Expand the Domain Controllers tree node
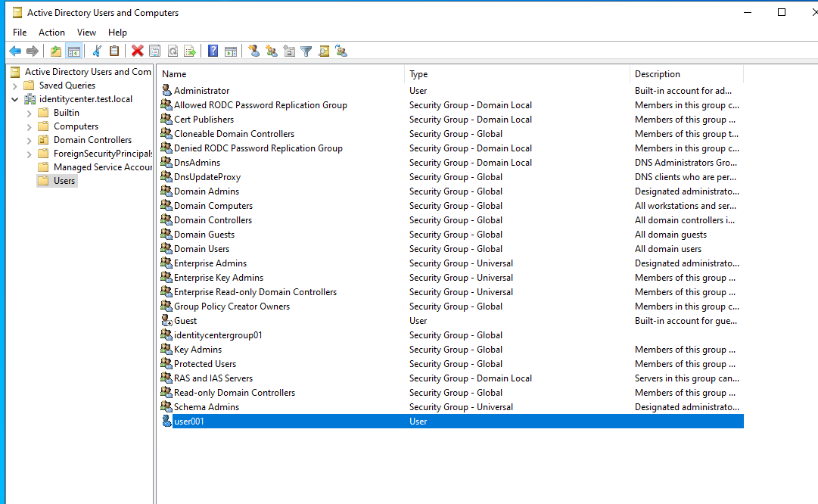 [30, 140]
